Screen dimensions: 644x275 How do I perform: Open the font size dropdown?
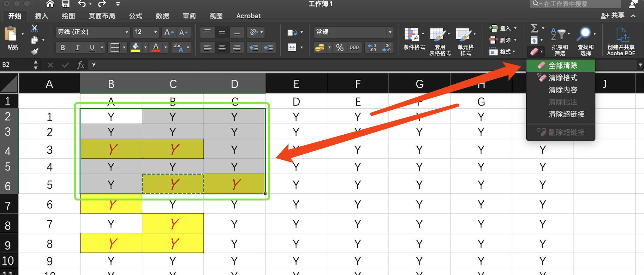tap(155, 32)
